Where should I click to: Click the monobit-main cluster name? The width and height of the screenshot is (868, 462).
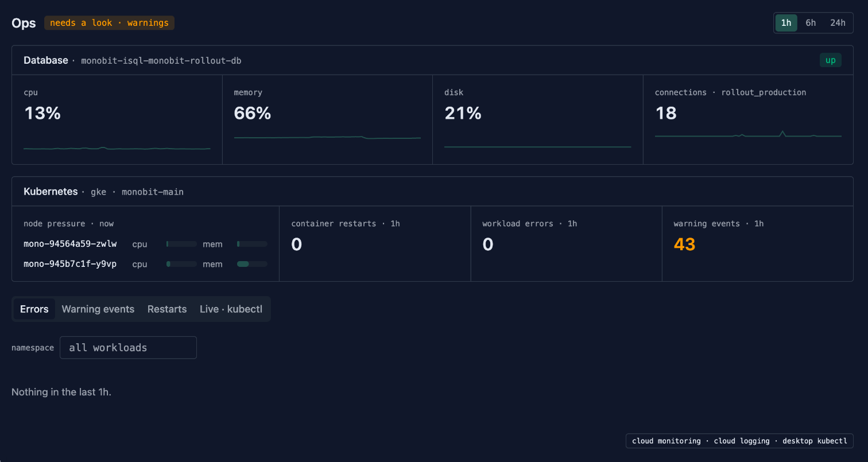coord(153,192)
